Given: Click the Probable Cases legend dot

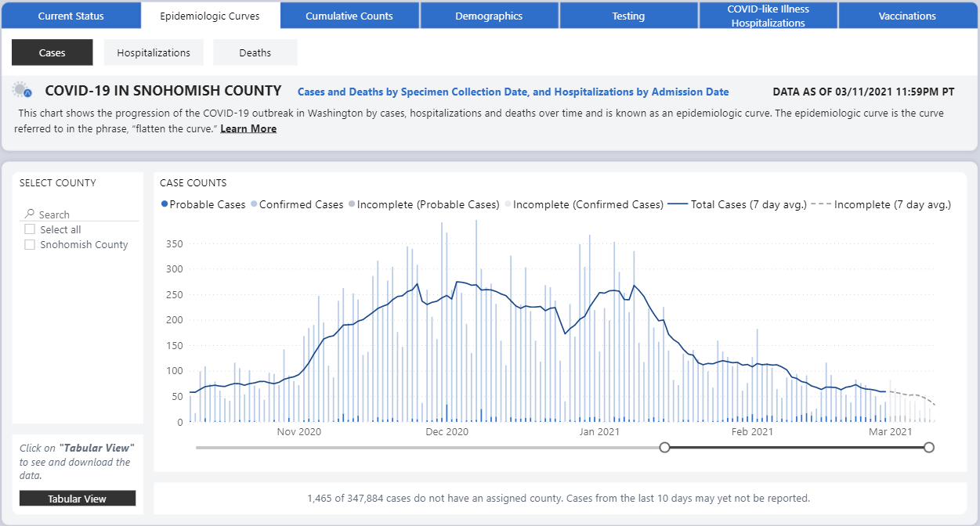Looking at the screenshot, I should [164, 204].
